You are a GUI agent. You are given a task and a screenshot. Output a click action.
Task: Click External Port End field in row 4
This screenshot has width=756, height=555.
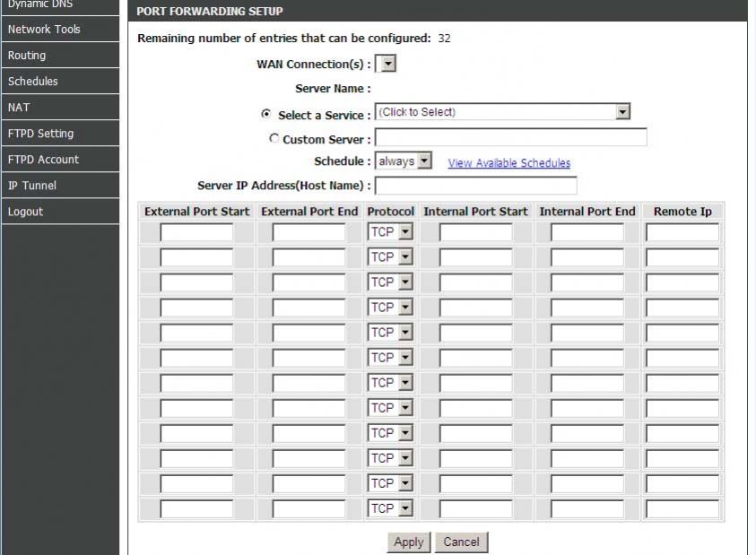pyautogui.click(x=308, y=308)
